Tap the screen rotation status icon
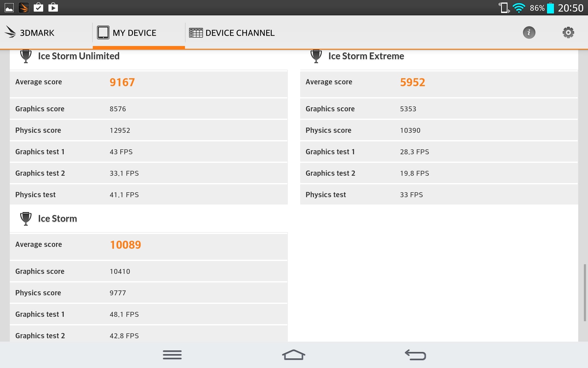 coord(504,8)
